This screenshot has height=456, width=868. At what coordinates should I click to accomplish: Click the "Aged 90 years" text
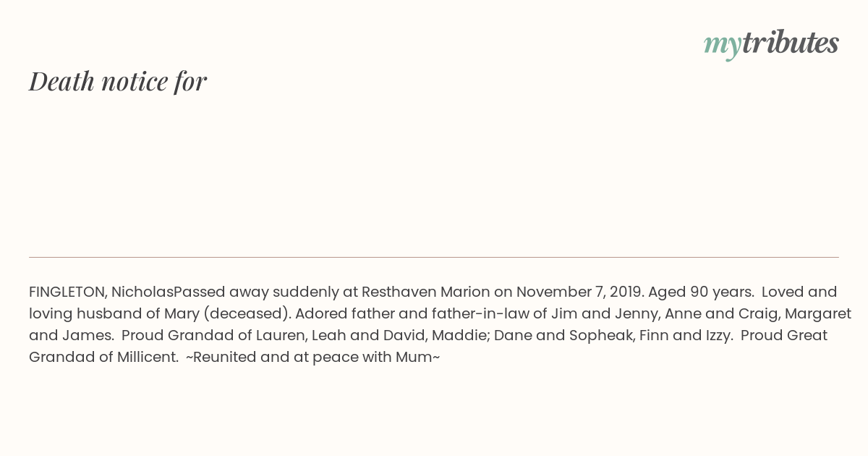[x=699, y=292]
